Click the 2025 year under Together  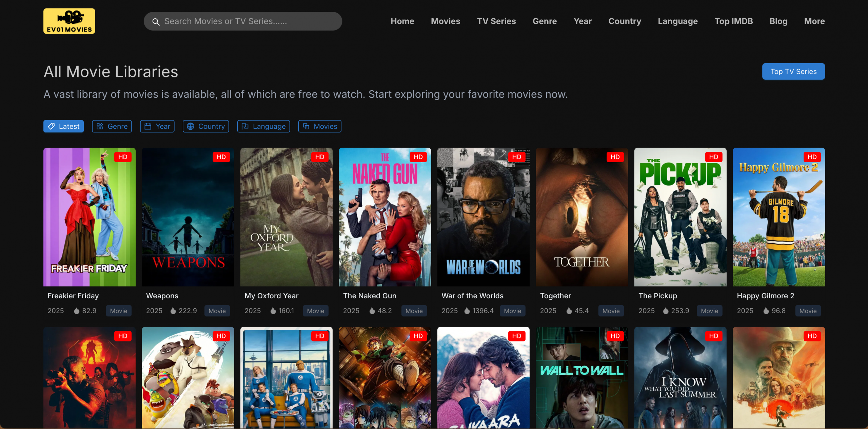tap(548, 311)
